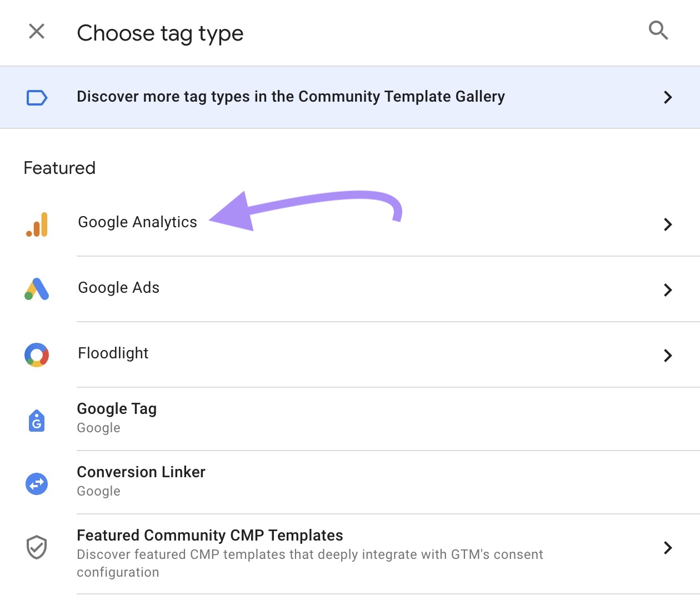The width and height of the screenshot is (700, 610).
Task: Expand the Featured Community CMP Templates chevron
Action: pos(668,548)
